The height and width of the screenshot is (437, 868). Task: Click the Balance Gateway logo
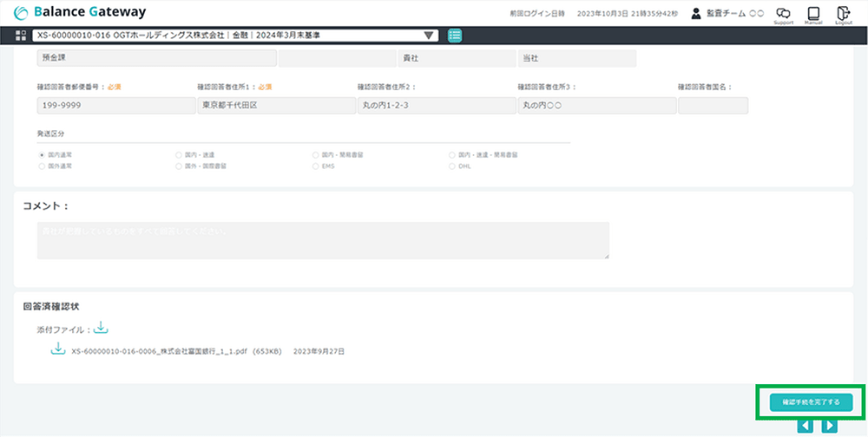click(x=81, y=12)
